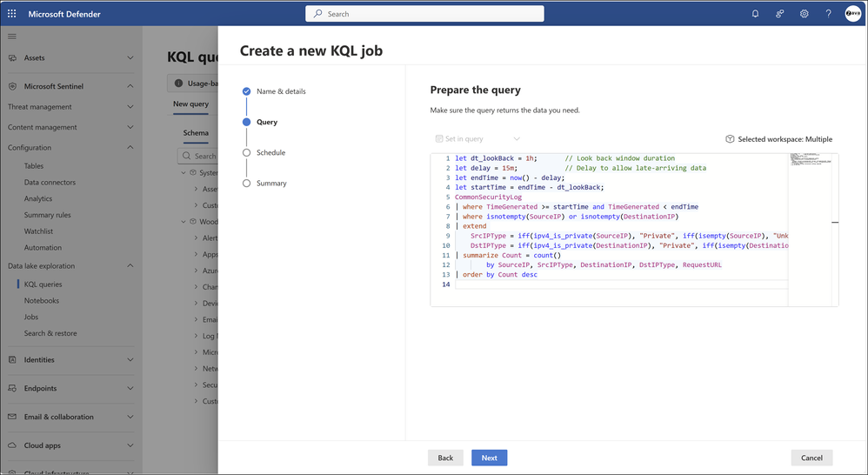Cancel the KQL job creation
Image resolution: width=868 pixels, height=475 pixels.
(811, 458)
